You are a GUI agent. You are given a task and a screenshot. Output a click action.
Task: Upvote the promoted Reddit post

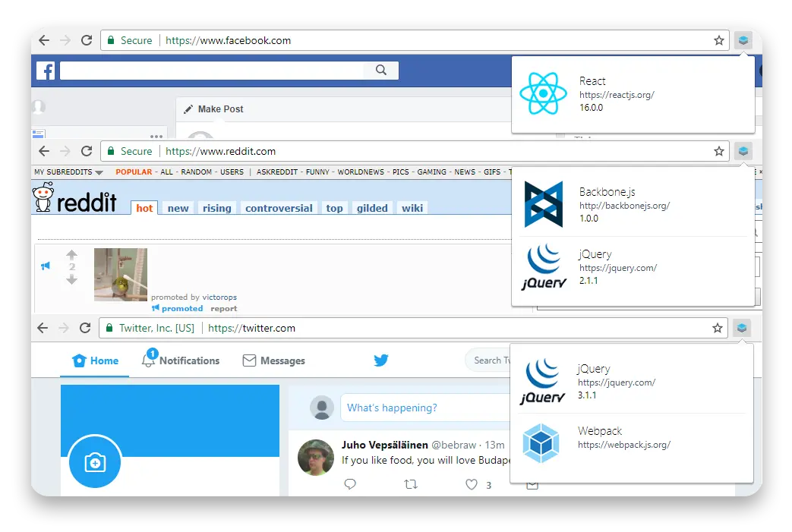72,256
